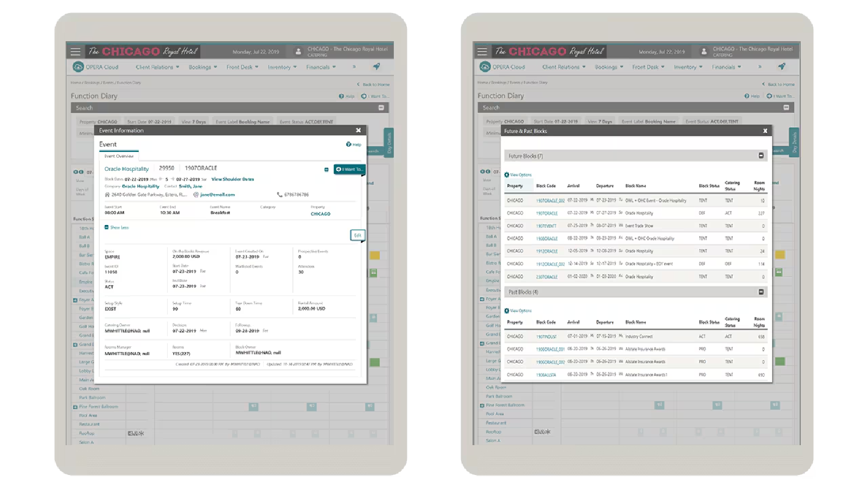Open block code 2307ORACLE
This screenshot has height=488, width=868.
pos(547,277)
